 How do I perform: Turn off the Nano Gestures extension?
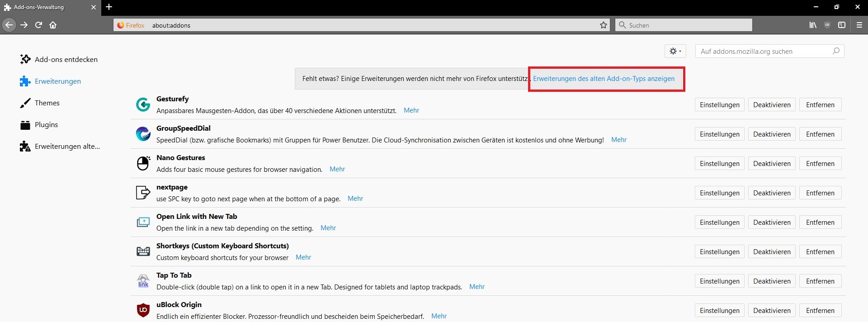pyautogui.click(x=772, y=164)
